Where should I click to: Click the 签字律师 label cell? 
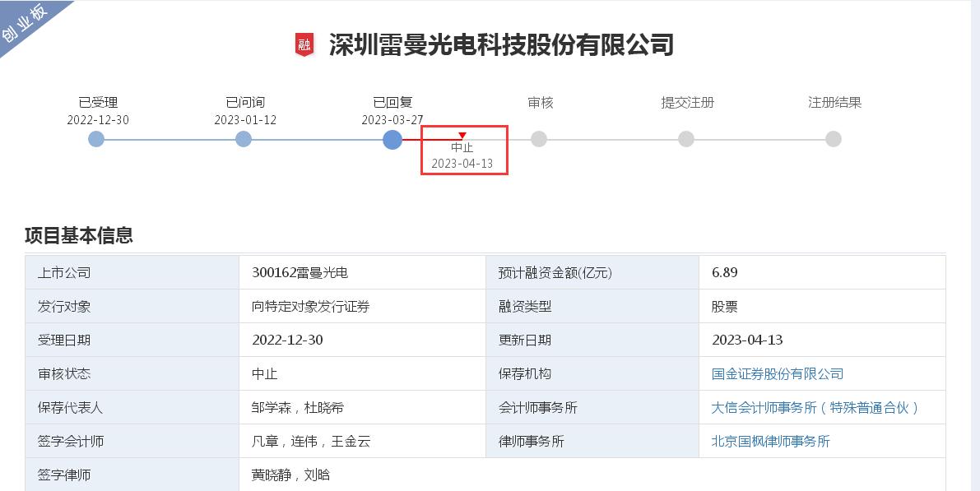pos(132,475)
